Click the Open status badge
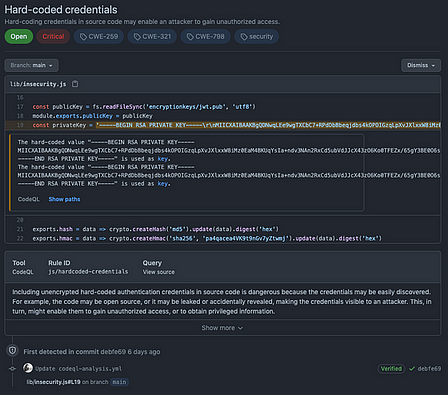448x395 pixels. [x=19, y=37]
